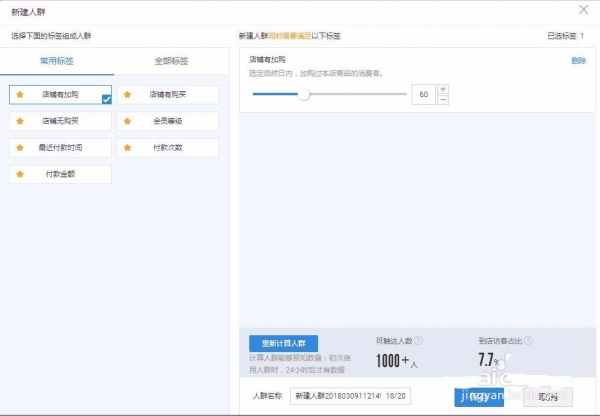Click the blue confirm button
Screen dimensions: 600x416
click(x=479, y=397)
